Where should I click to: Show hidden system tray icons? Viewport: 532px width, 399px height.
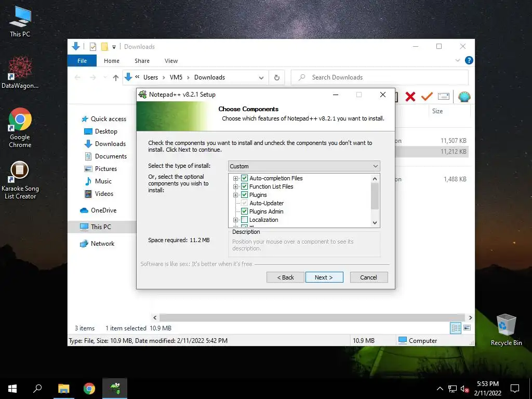pyautogui.click(x=440, y=389)
